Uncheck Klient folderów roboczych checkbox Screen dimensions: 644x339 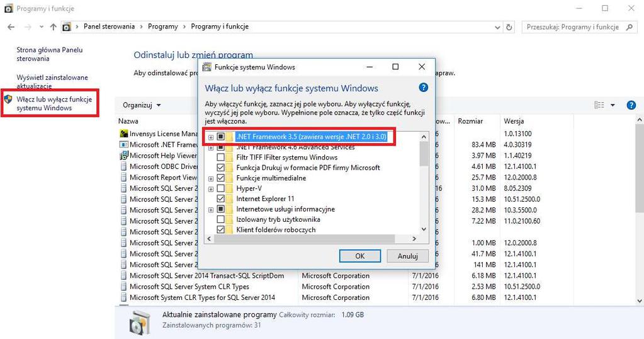[220, 230]
